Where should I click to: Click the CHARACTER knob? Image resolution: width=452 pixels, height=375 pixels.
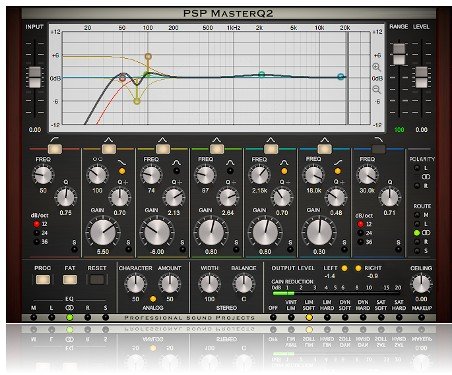click(135, 284)
